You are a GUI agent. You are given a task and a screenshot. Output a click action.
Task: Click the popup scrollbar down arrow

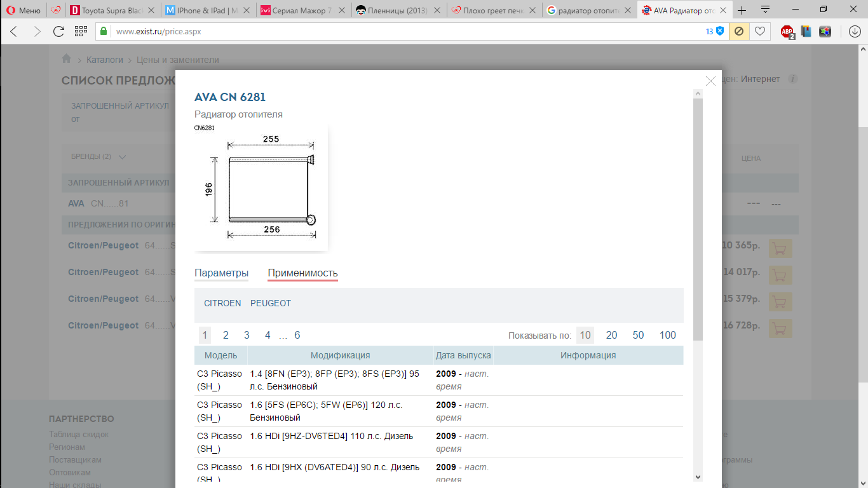point(698,476)
